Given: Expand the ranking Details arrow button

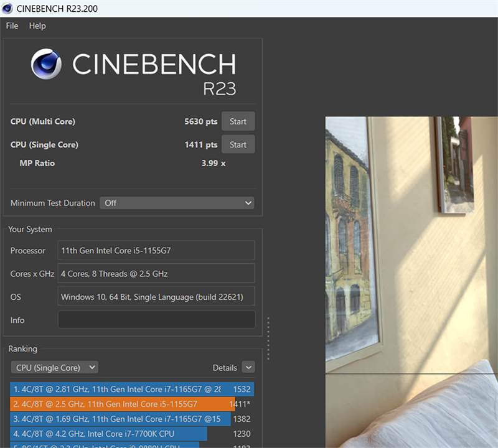Looking at the screenshot, I should tap(248, 367).
